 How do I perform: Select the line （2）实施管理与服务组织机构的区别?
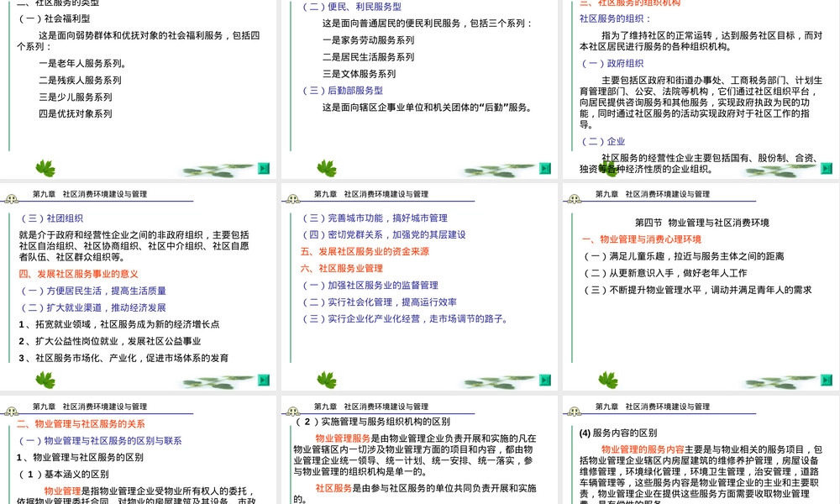[373, 422]
